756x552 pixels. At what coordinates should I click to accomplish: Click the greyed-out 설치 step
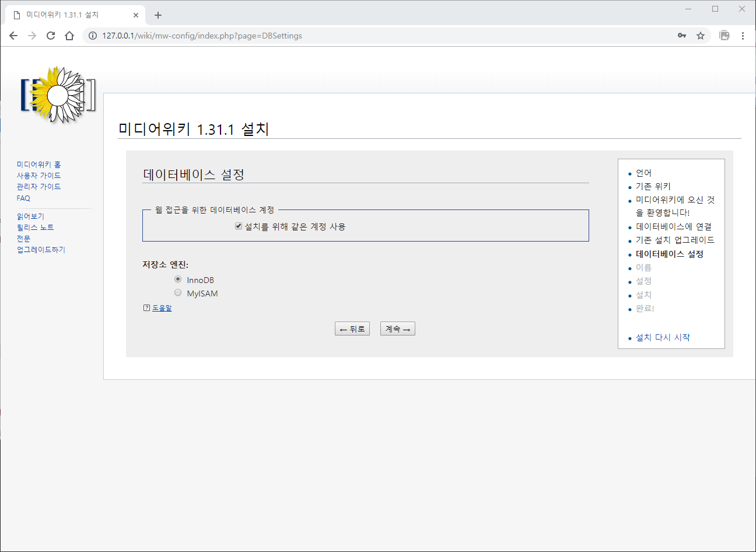pos(643,295)
